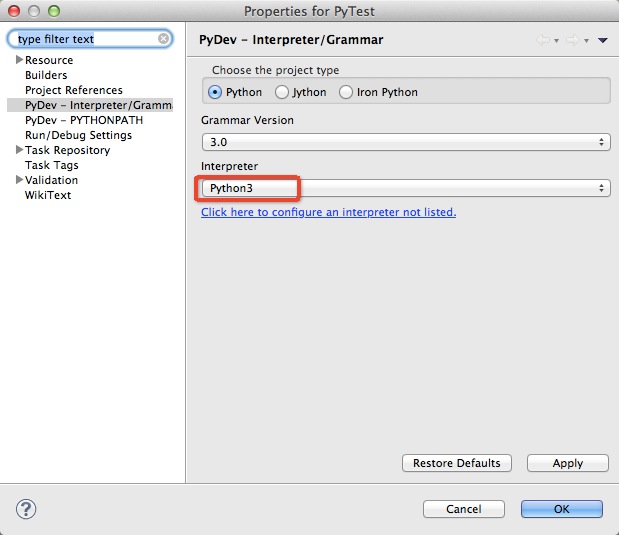The width and height of the screenshot is (619, 535).
Task: Select Builders in the properties tree
Action: (x=46, y=75)
